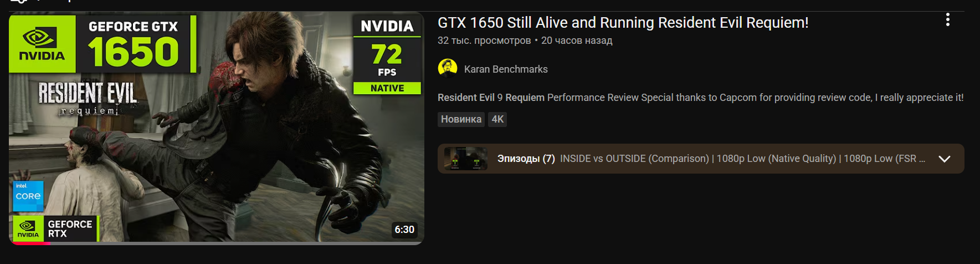Click the 6:30 duration label
This screenshot has height=264, width=980.
[x=404, y=230]
